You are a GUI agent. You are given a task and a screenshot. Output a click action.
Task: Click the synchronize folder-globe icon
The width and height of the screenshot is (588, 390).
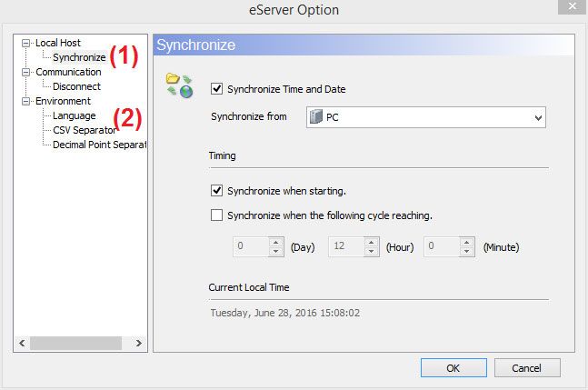(180, 85)
